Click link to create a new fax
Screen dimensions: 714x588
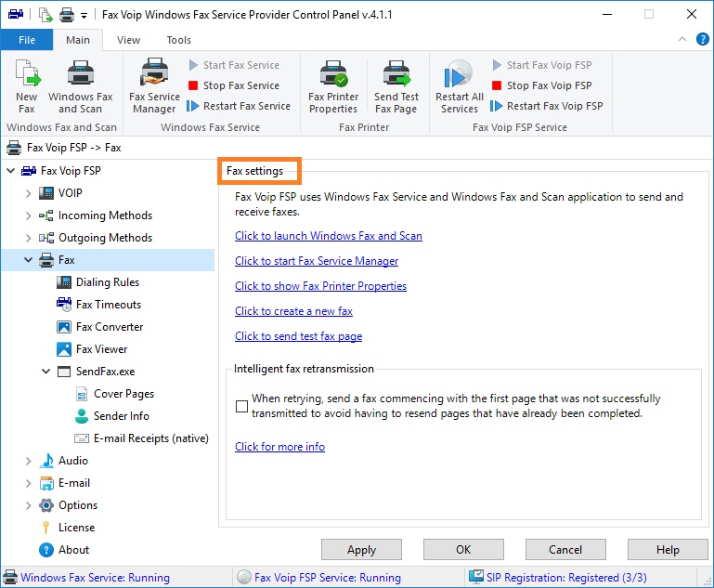293,311
